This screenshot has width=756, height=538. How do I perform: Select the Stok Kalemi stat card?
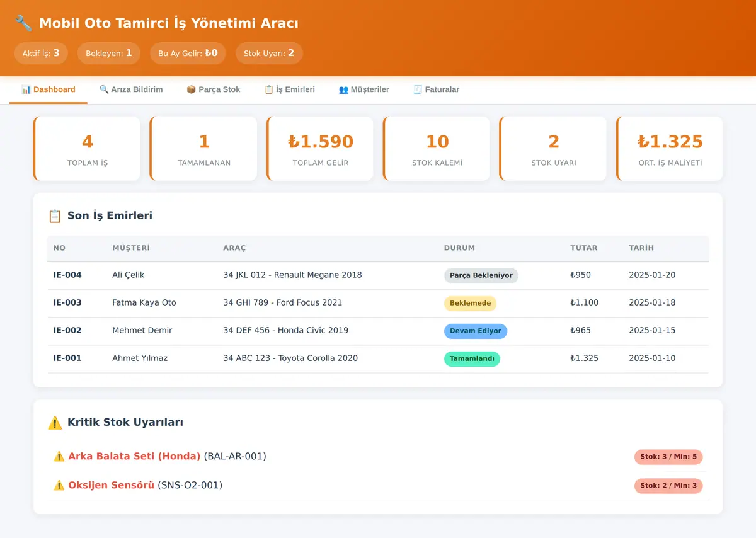[x=437, y=149]
